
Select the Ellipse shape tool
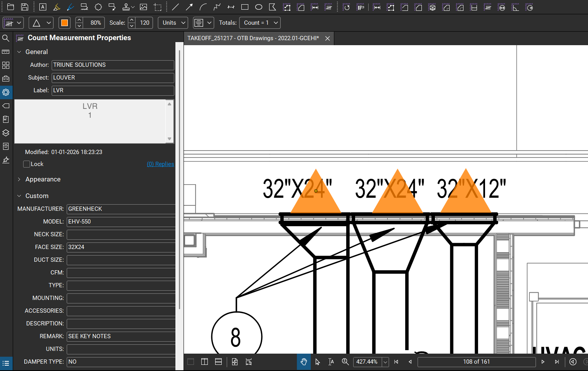pyautogui.click(x=259, y=7)
